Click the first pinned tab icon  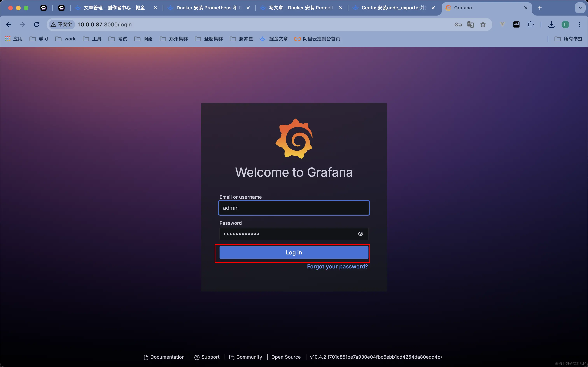[x=43, y=8]
